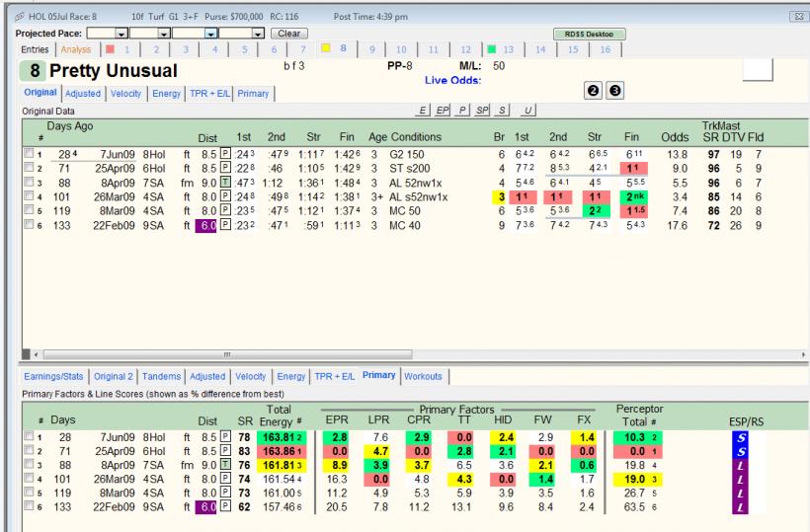
Task: Toggle checkbox for line 4 26Mar09 upper table
Action: [x=29, y=196]
